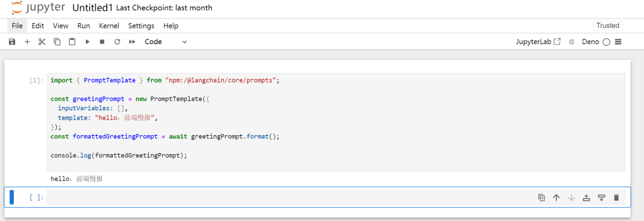Paste the cell using the clipboard icon
644x221 pixels.
(72, 42)
